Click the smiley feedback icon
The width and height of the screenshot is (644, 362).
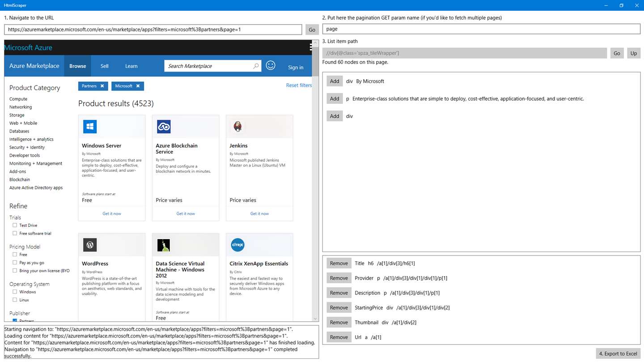271,65
